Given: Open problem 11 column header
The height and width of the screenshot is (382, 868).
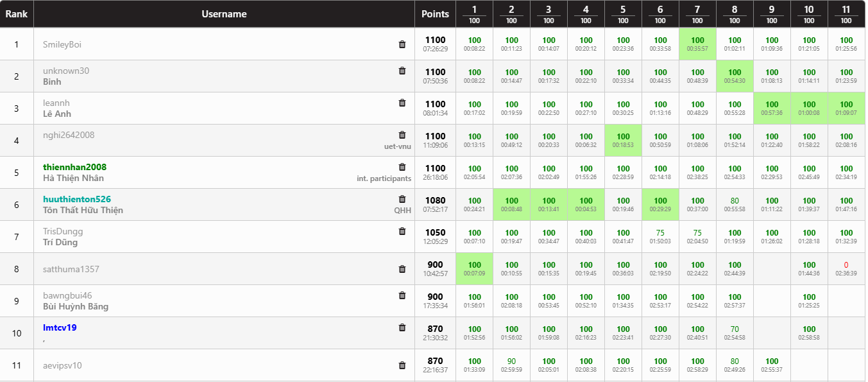Looking at the screenshot, I should tap(846, 10).
